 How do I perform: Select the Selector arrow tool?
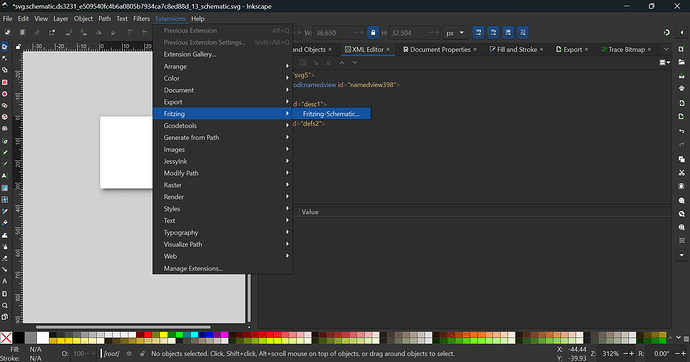(5, 47)
